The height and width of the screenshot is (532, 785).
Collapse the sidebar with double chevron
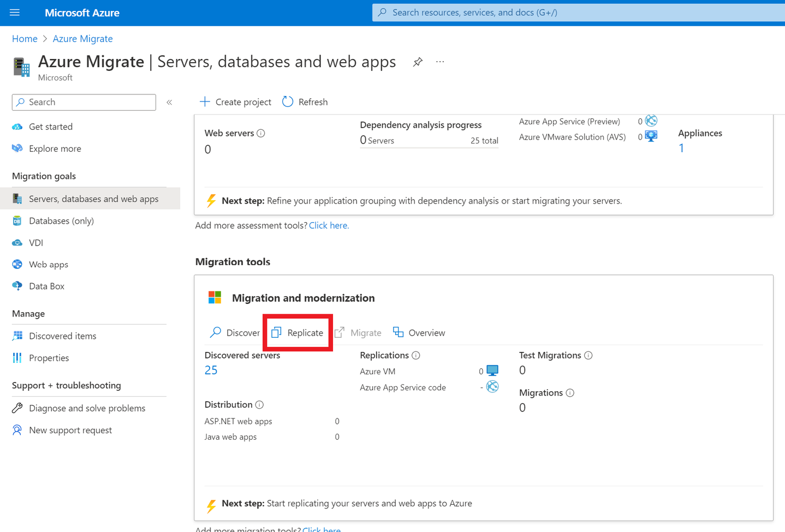pyautogui.click(x=169, y=102)
